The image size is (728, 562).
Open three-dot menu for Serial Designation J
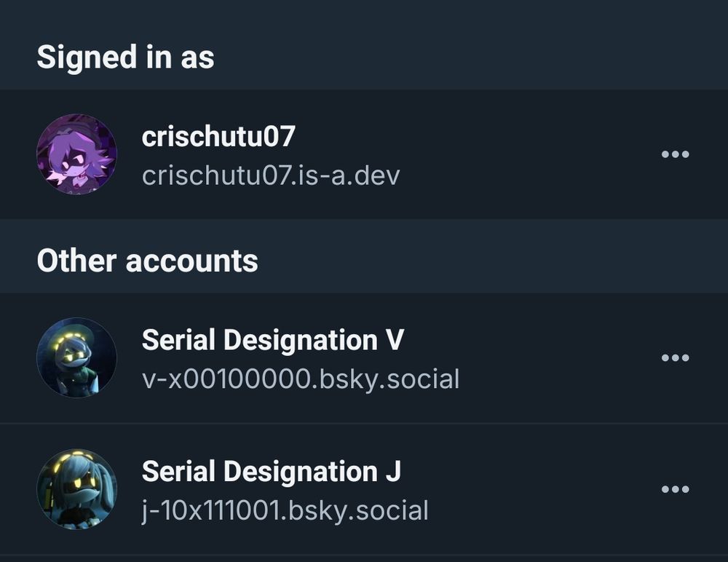tap(675, 489)
